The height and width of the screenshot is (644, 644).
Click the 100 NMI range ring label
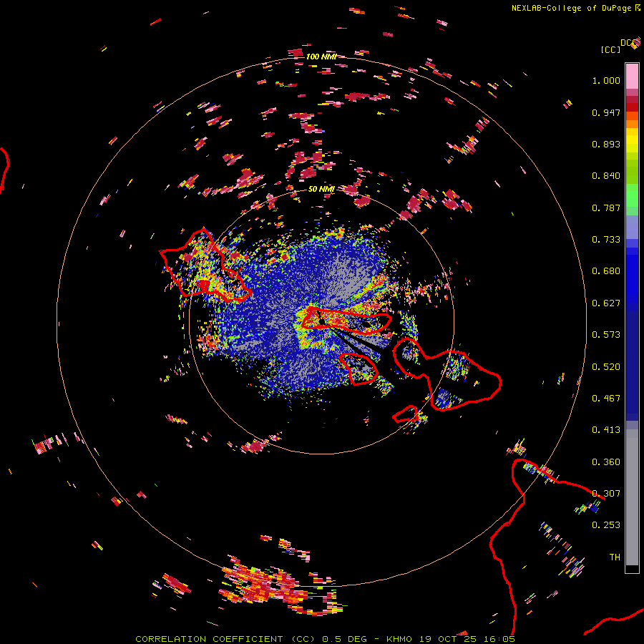coord(321,57)
